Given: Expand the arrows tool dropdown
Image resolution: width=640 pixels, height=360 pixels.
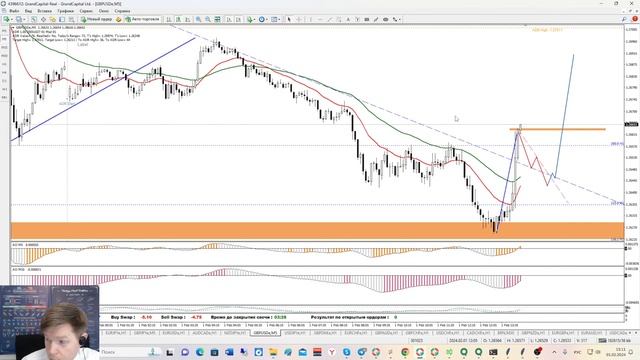Looking at the screenshot, I should [x=400, y=19].
